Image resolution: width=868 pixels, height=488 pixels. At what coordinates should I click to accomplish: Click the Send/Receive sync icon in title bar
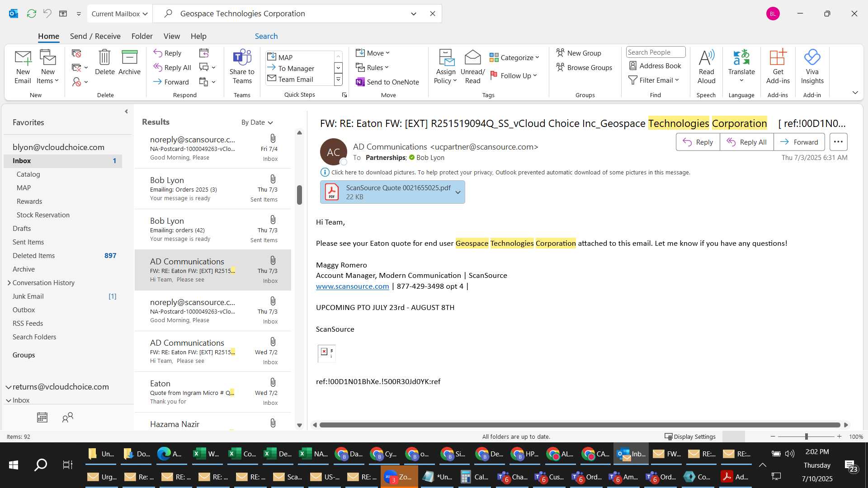31,14
